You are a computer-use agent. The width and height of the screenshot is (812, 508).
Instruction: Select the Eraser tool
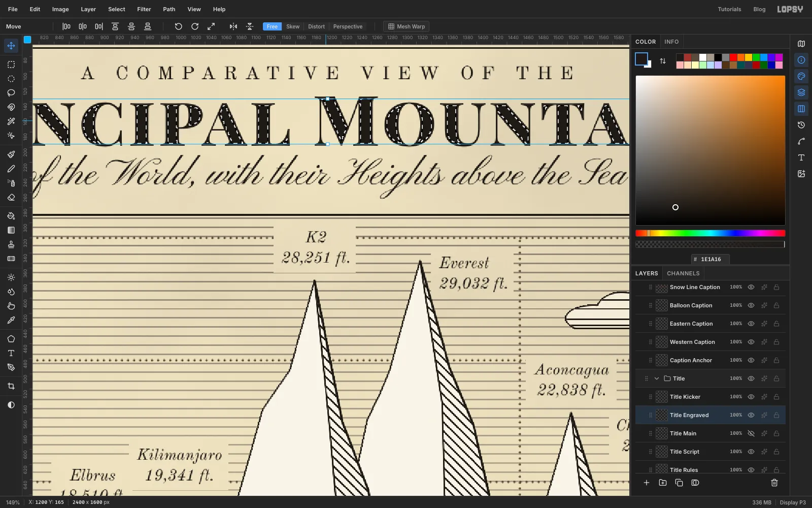coord(11,197)
